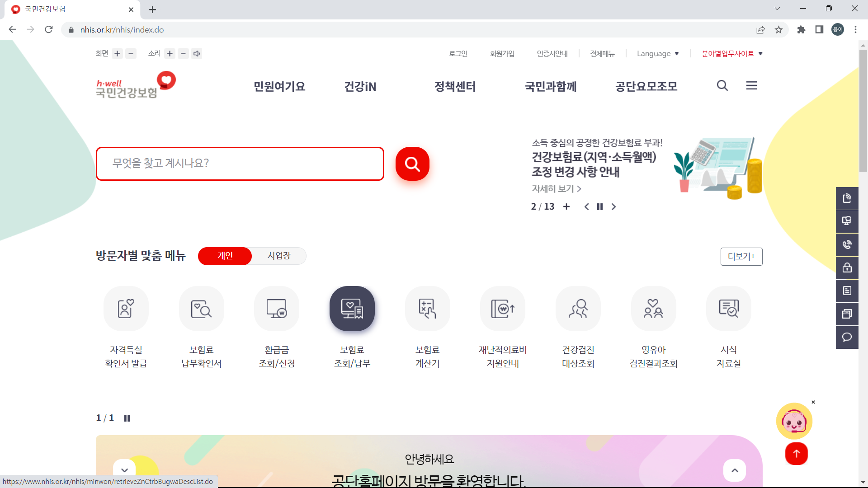Click the hamburger full-menu icon

(751, 85)
